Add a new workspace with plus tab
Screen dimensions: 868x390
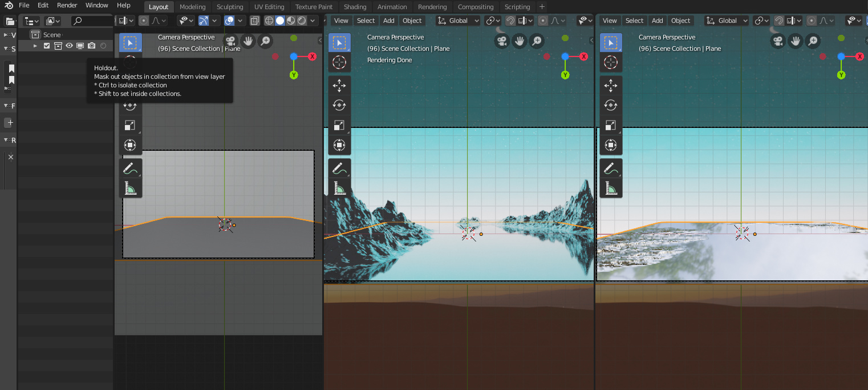pos(542,7)
